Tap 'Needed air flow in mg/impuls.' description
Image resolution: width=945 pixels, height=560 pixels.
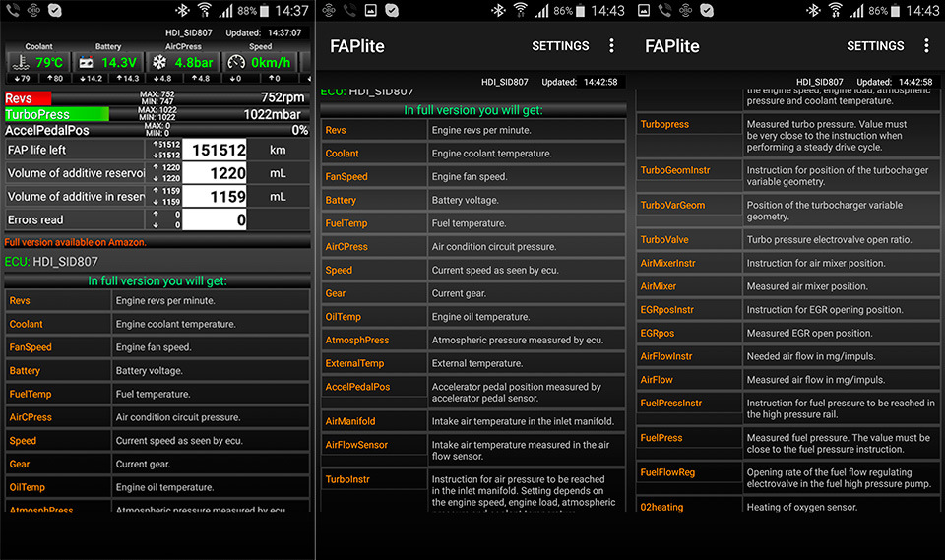[811, 356]
